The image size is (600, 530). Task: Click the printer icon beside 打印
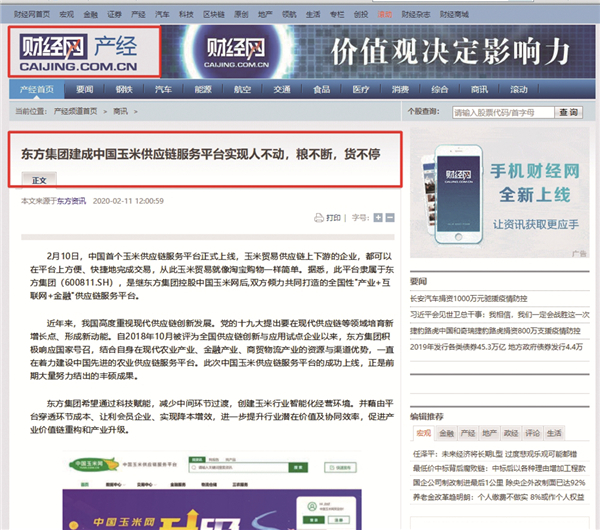(319, 218)
